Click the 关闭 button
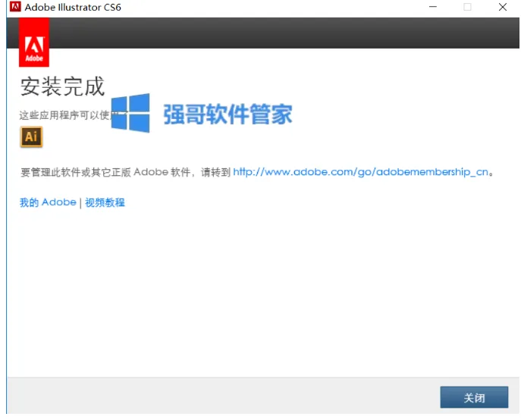Viewport: 521px width, 420px height. tap(474, 397)
